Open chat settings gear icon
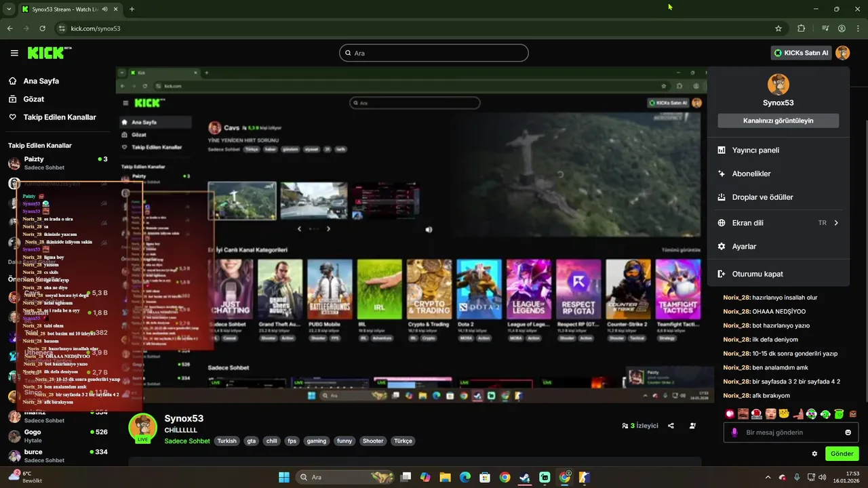 (x=814, y=453)
